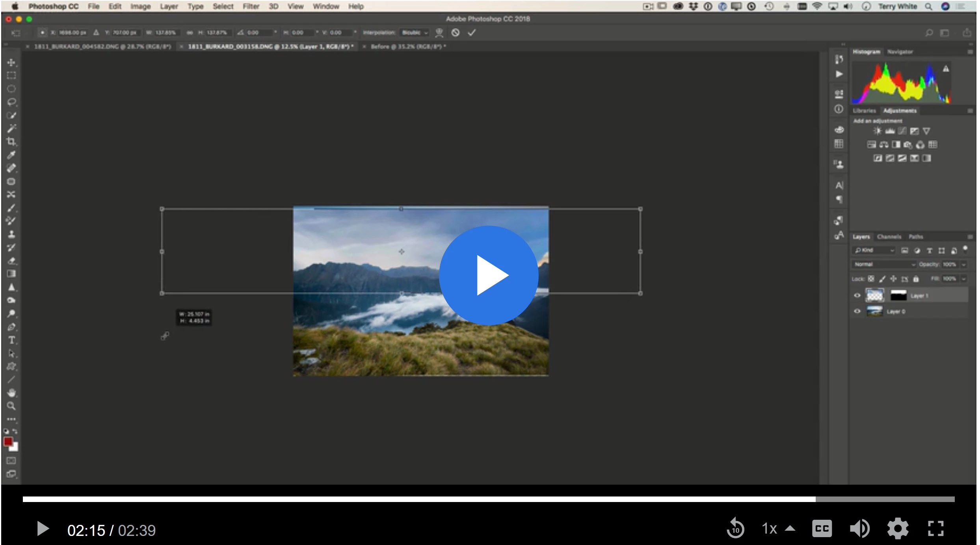Click Layer 1 black mask thumbnail
980x545 pixels.
pyautogui.click(x=898, y=295)
